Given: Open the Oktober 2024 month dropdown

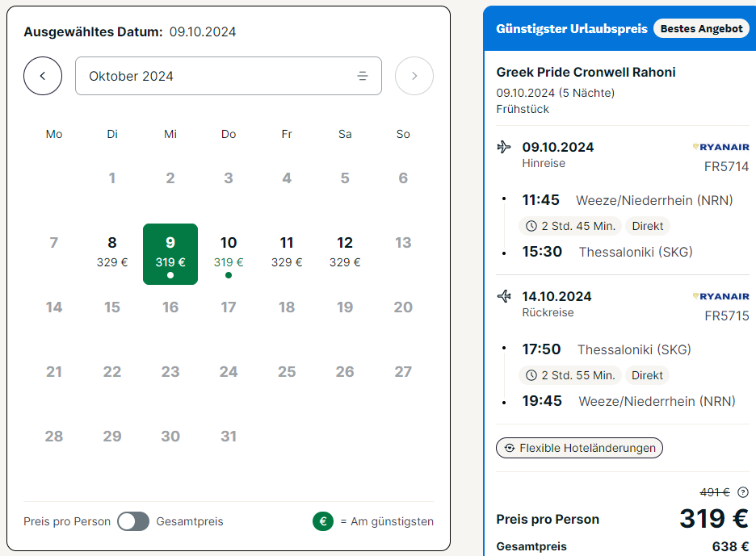Looking at the screenshot, I should click(x=229, y=76).
